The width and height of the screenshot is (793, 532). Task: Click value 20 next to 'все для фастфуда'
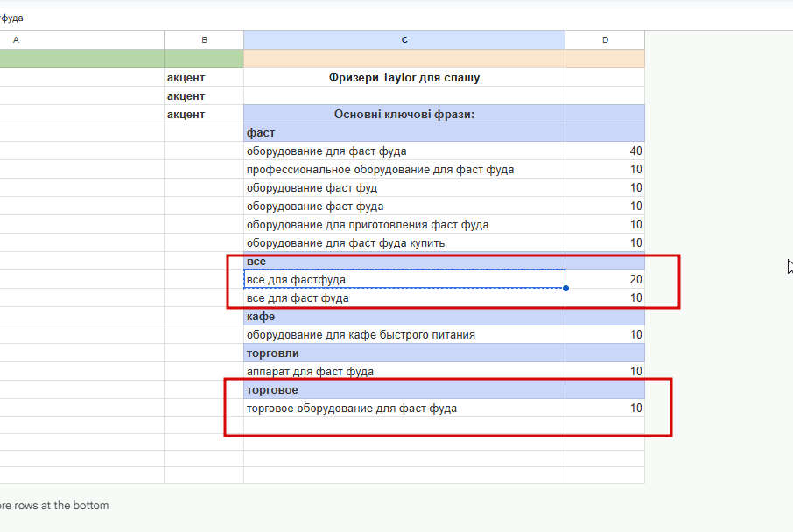coord(605,279)
